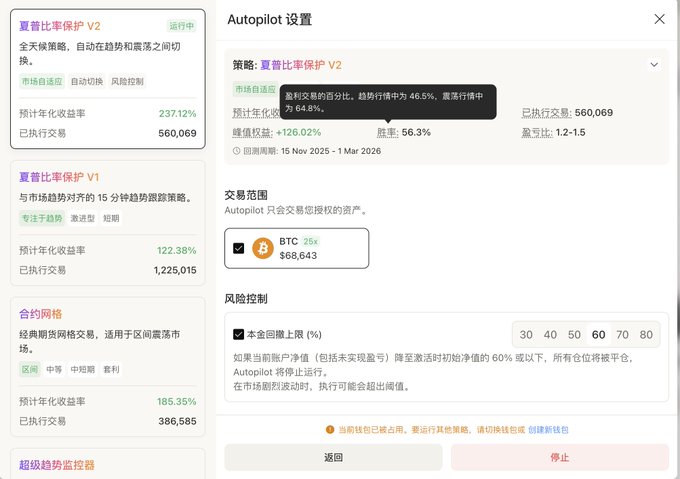Viewport: 680px width, 479px height.
Task: Click the 区间 tag on 合约网格
Action: click(30, 369)
